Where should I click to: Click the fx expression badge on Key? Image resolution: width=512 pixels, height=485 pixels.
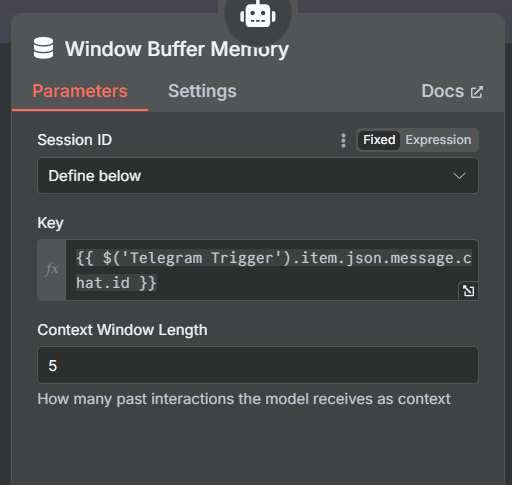52,270
